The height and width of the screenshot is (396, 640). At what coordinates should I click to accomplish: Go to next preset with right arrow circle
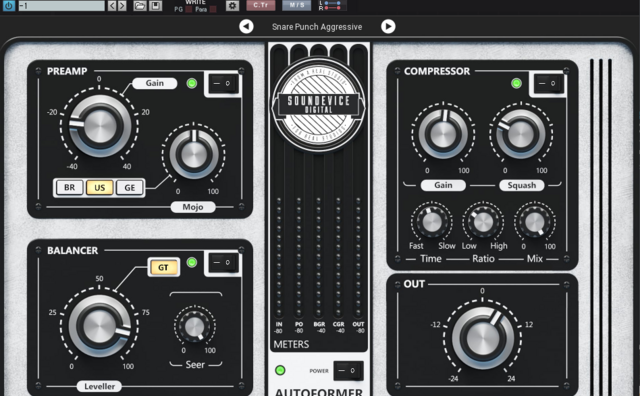[388, 27]
